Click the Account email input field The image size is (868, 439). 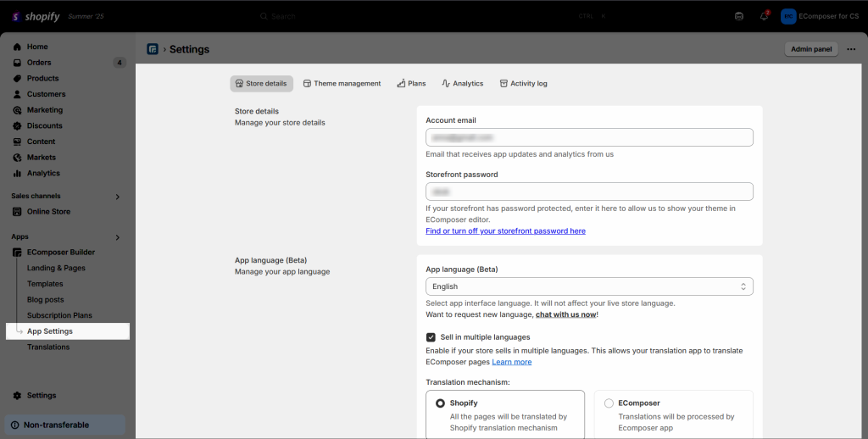coord(589,137)
